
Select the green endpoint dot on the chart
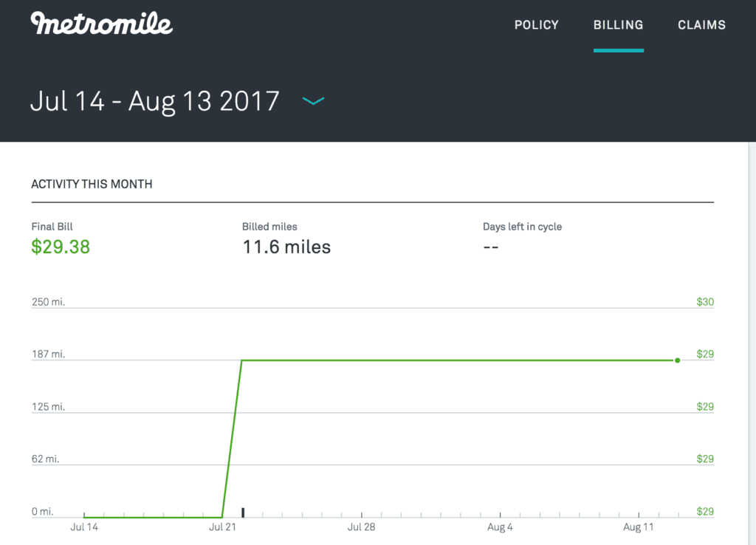tap(678, 360)
